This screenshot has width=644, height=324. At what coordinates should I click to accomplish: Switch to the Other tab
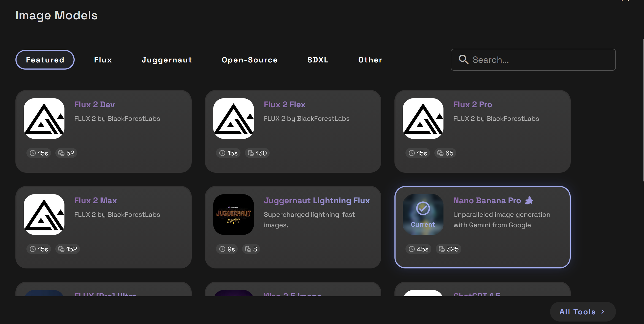click(370, 60)
